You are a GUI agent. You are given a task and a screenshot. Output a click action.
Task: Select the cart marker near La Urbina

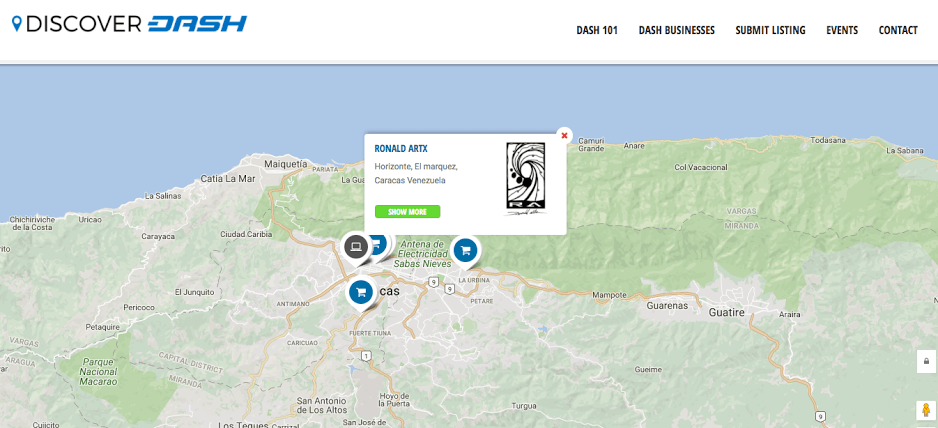click(465, 250)
